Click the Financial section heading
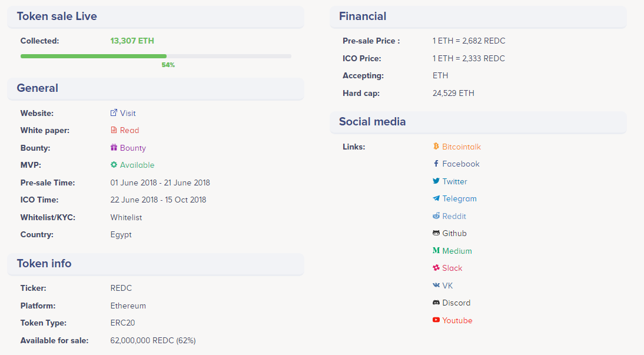The height and width of the screenshot is (355, 644). pyautogui.click(x=363, y=16)
